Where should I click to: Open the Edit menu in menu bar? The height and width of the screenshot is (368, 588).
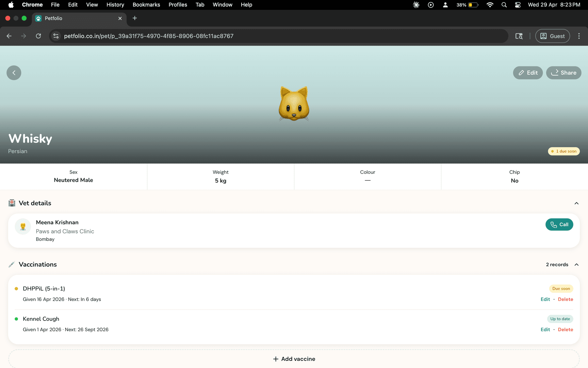point(73,5)
